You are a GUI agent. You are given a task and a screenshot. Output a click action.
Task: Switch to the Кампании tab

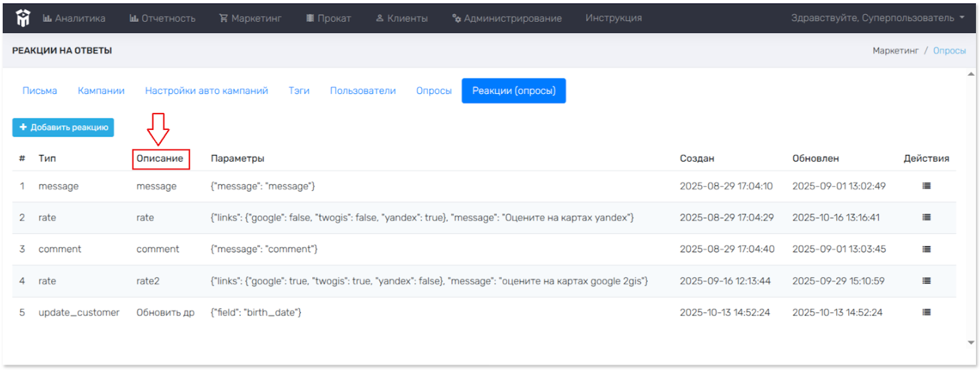click(x=101, y=91)
